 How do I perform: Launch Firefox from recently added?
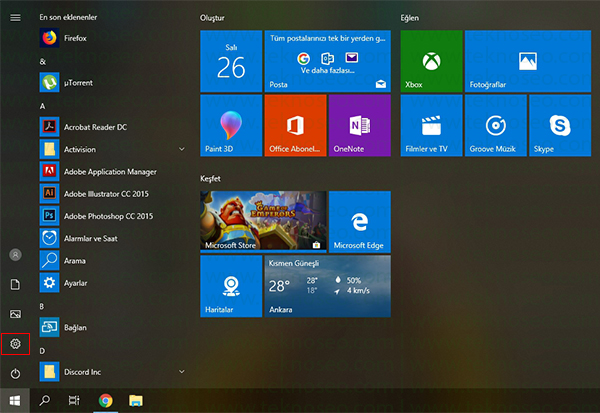tap(112, 38)
